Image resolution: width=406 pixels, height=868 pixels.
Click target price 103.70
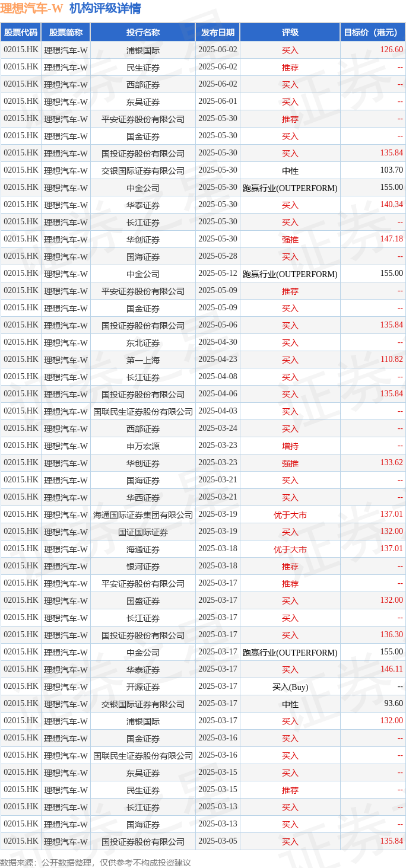[x=392, y=170]
